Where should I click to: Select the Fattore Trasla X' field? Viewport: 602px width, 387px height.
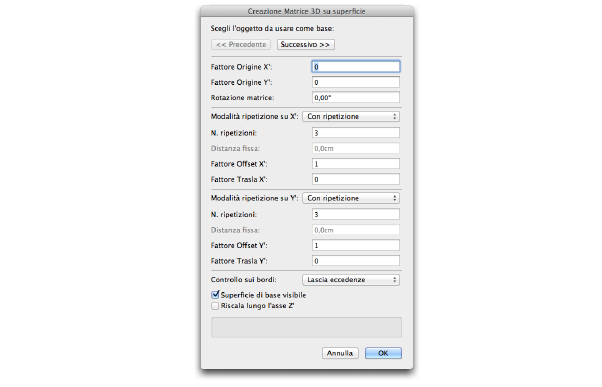356,179
